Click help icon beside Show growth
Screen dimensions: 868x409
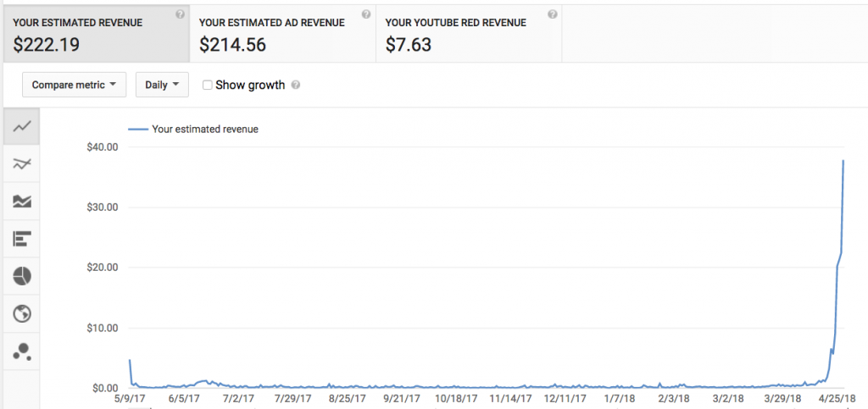coord(296,86)
